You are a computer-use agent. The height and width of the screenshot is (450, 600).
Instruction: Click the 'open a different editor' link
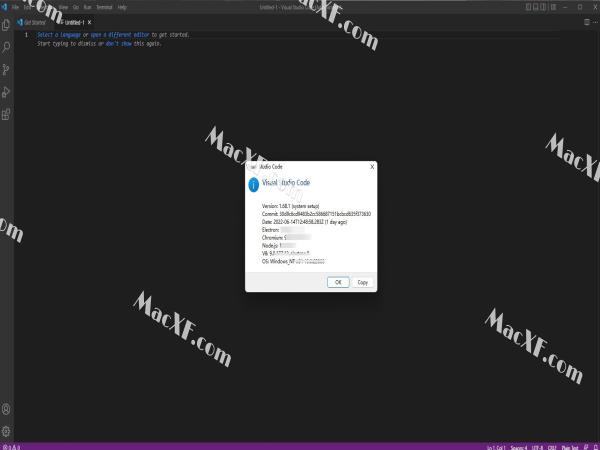[x=120, y=35]
